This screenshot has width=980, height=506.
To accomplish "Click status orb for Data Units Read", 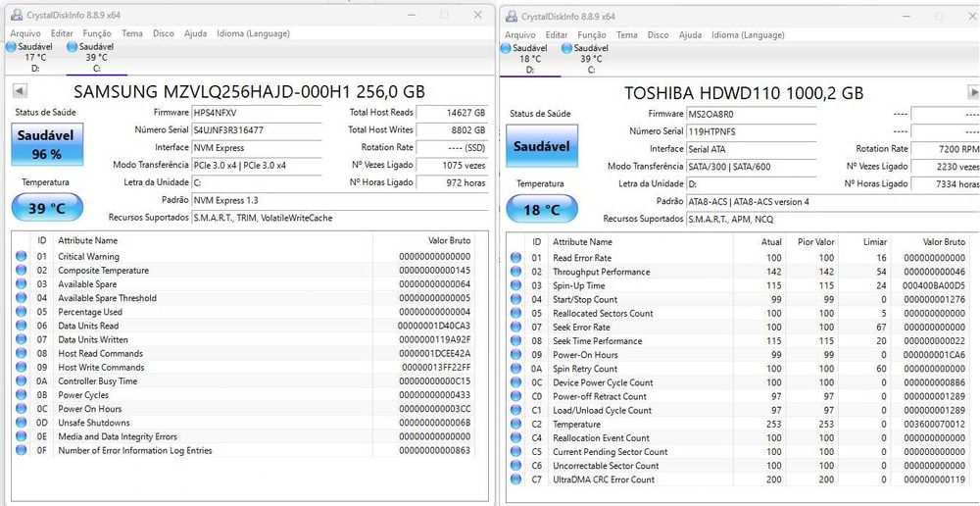I will [x=22, y=326].
